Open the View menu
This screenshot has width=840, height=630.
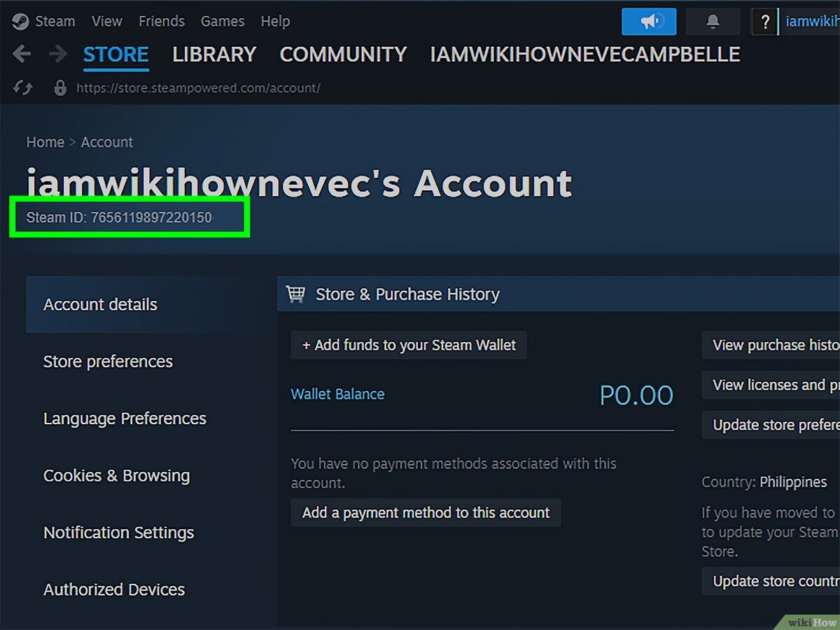click(x=106, y=22)
